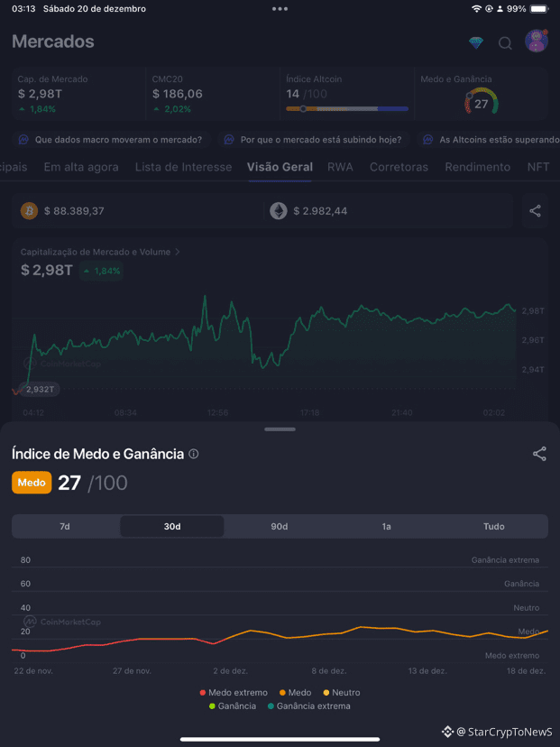
Task: Tap the Ethereum coin icon
Action: point(279,211)
